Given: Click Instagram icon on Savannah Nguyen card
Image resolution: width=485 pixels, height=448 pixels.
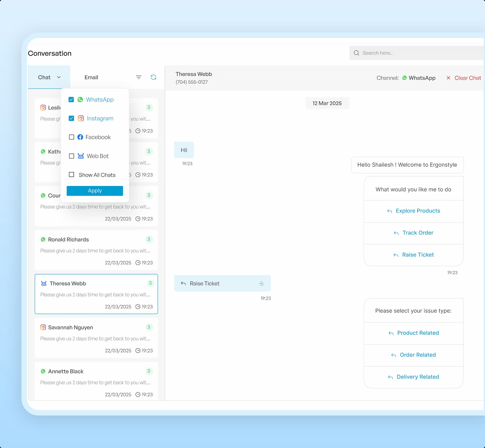Looking at the screenshot, I should click(x=43, y=327).
